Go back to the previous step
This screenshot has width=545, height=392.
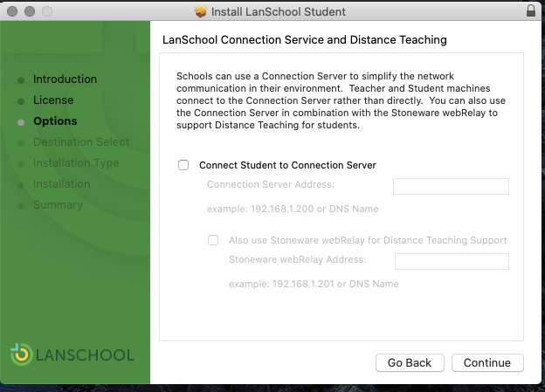(x=410, y=363)
